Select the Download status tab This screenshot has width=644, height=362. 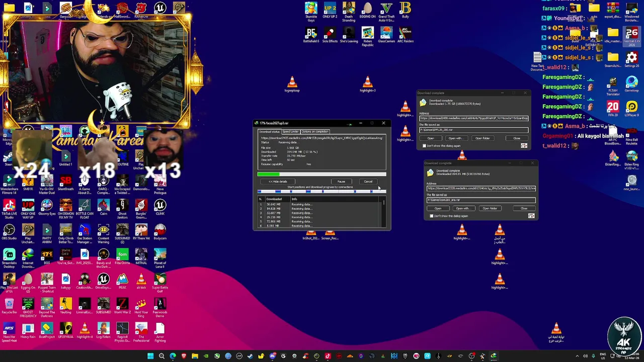coord(269,132)
